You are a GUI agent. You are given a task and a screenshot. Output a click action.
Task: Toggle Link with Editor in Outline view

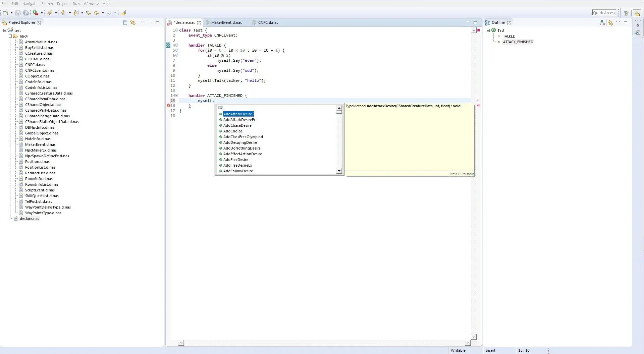(x=610, y=22)
